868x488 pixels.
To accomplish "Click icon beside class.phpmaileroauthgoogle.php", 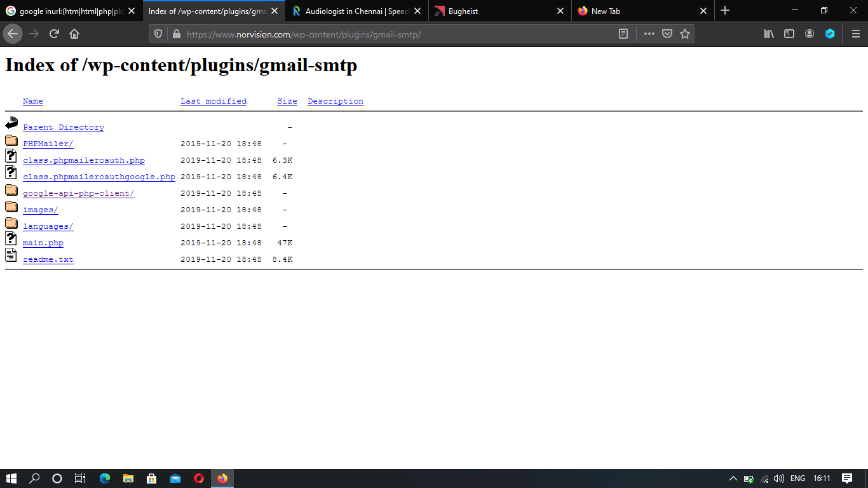I will [x=11, y=173].
